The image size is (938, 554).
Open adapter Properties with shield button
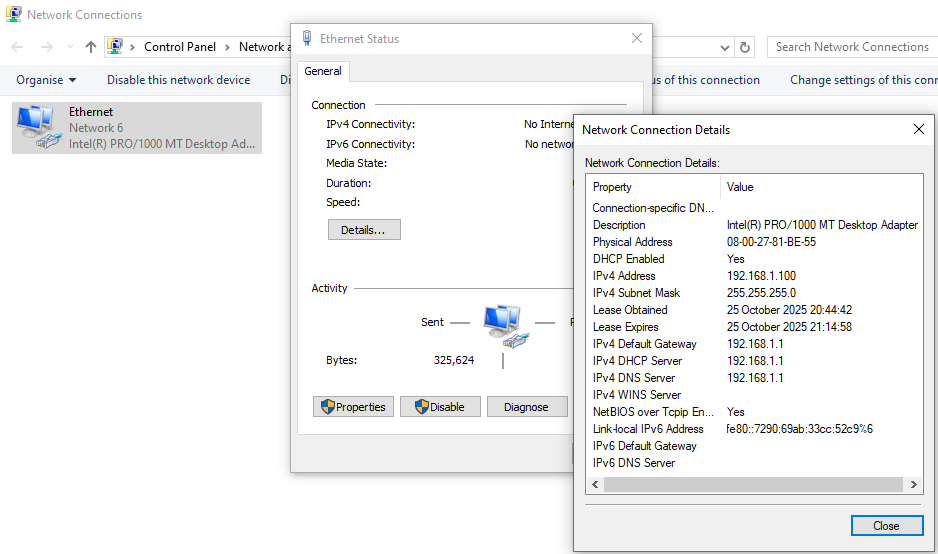(x=352, y=407)
